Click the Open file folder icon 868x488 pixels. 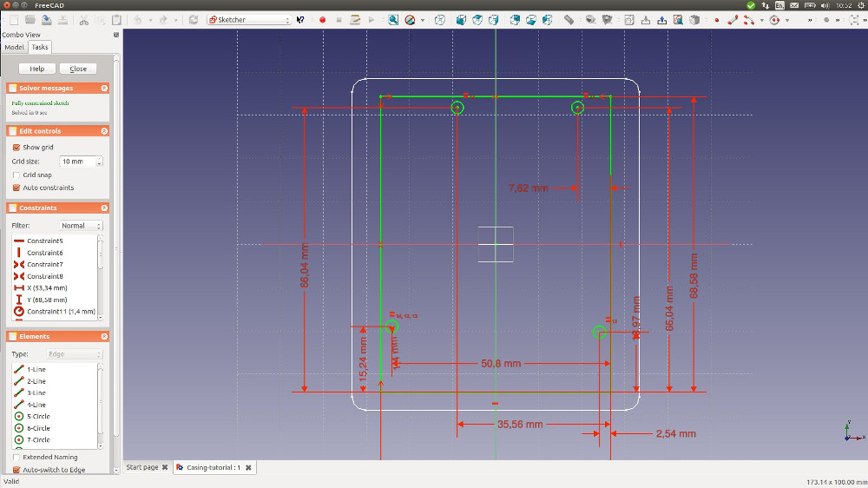30,20
